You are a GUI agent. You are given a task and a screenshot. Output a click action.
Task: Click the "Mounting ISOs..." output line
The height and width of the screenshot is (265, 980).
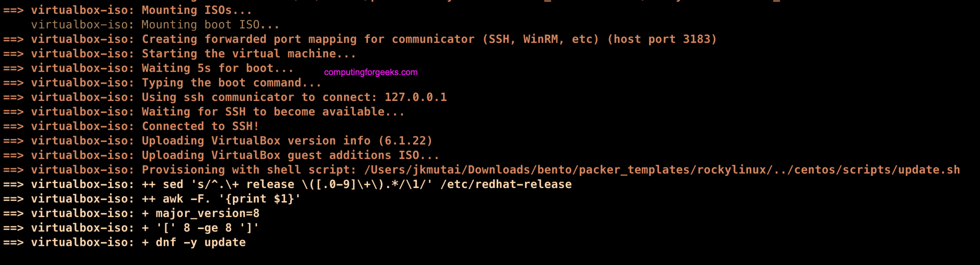pyautogui.click(x=197, y=10)
